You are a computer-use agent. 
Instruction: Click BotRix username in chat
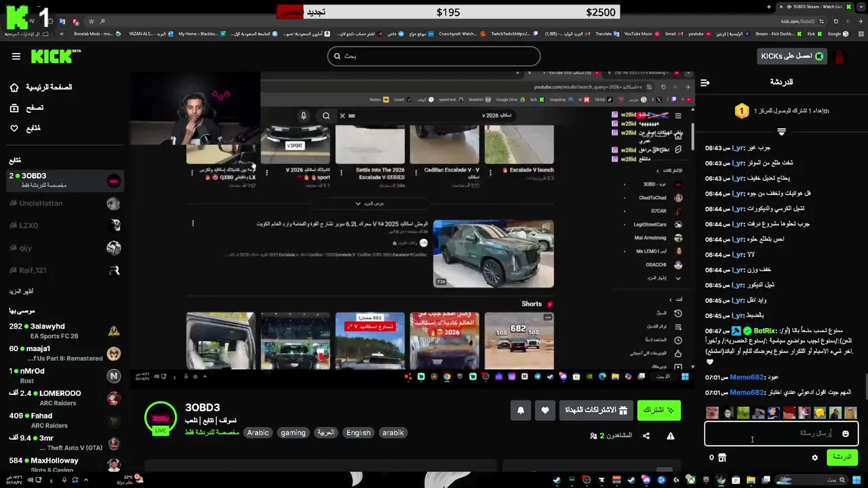coord(765,331)
